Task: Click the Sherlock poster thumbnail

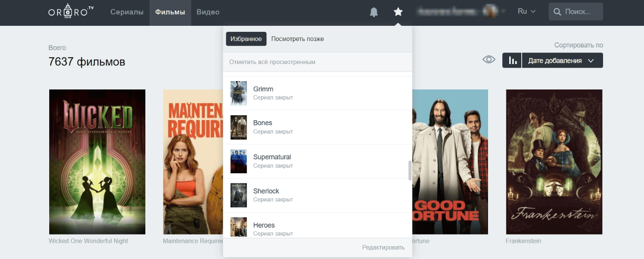Action: tap(239, 195)
